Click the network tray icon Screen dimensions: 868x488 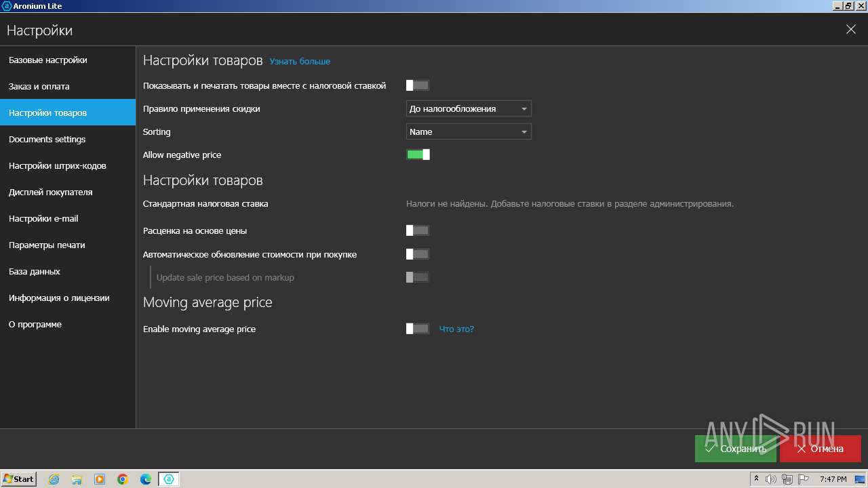pyautogui.click(x=787, y=479)
